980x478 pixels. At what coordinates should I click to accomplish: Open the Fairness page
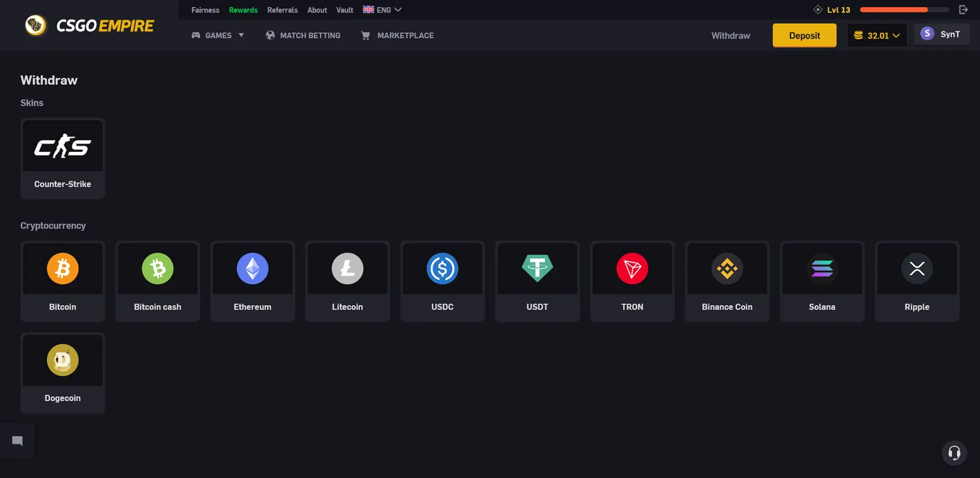click(205, 10)
